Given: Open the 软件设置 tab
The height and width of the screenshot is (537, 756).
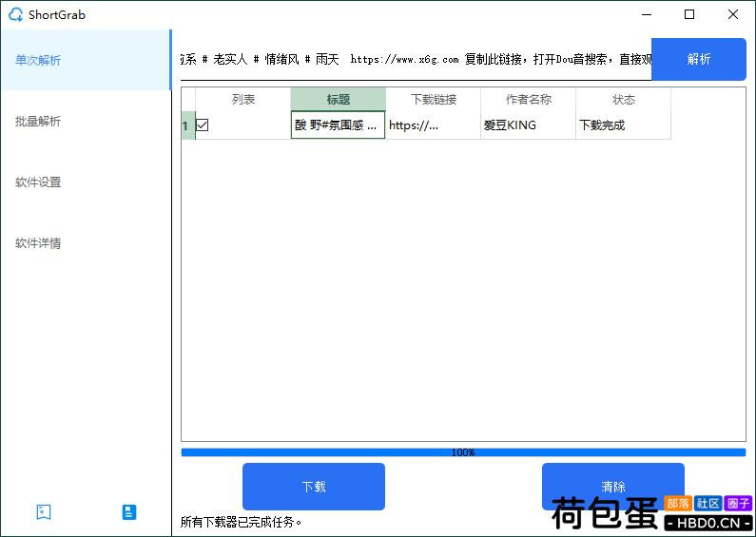Looking at the screenshot, I should [x=86, y=182].
